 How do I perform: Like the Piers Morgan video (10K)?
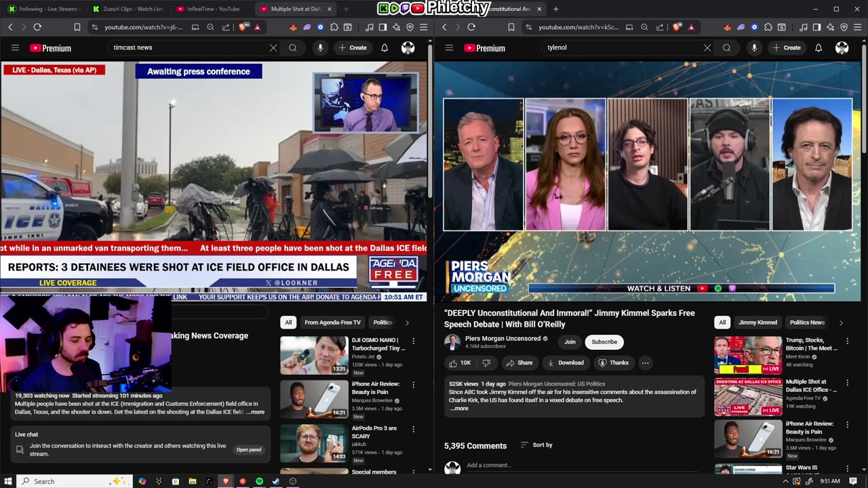(x=460, y=363)
